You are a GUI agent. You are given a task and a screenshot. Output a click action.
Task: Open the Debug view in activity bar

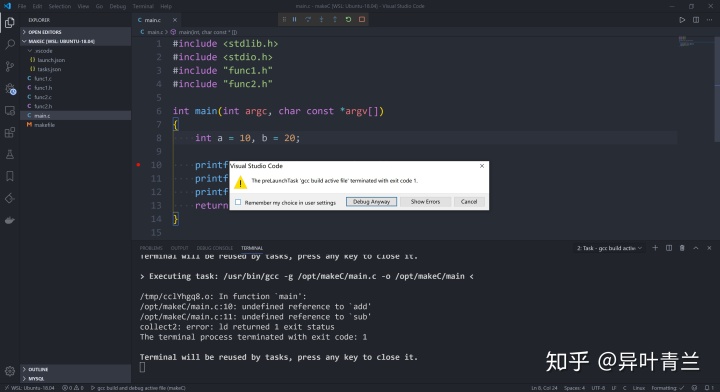click(10, 89)
